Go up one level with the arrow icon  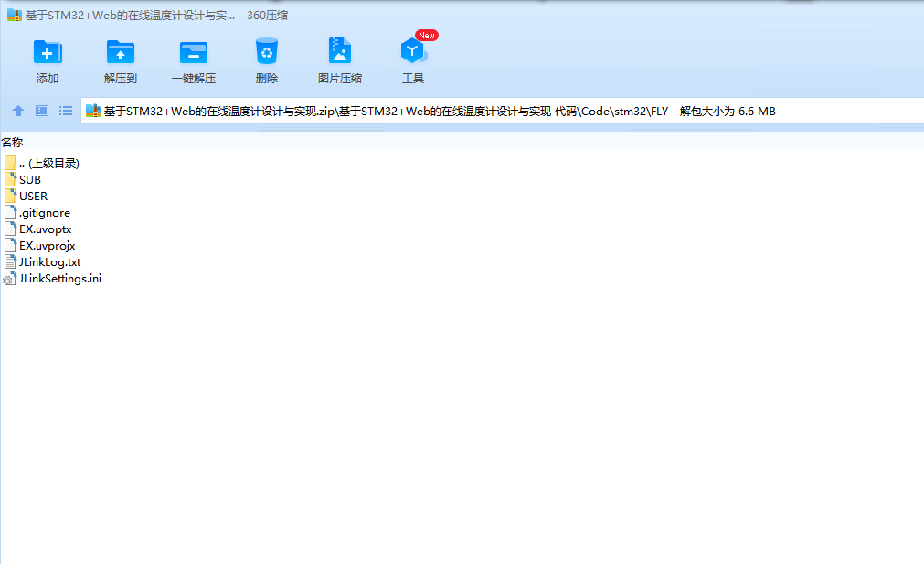[18, 111]
